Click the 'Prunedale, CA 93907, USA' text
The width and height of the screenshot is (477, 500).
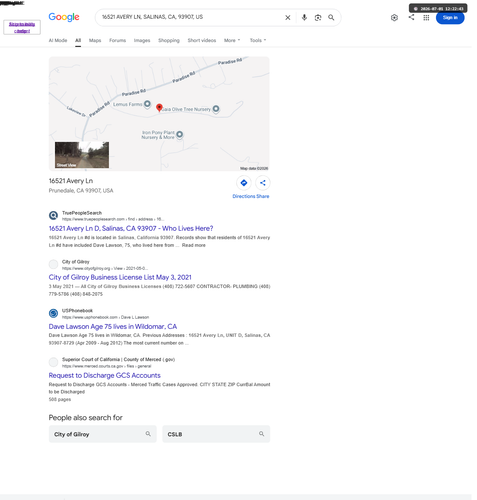pos(81,191)
